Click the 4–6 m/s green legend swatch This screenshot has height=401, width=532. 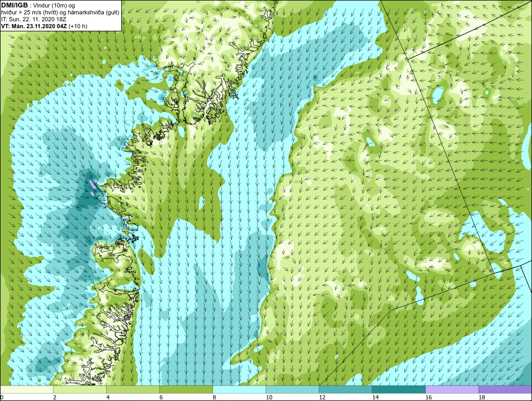(133, 389)
